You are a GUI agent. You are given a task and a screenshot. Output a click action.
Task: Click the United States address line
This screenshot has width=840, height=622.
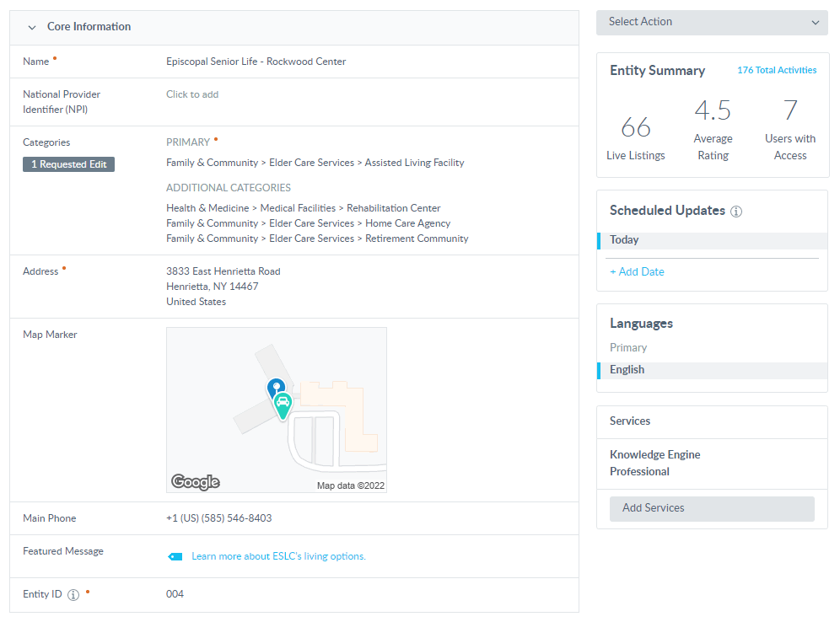pos(196,302)
